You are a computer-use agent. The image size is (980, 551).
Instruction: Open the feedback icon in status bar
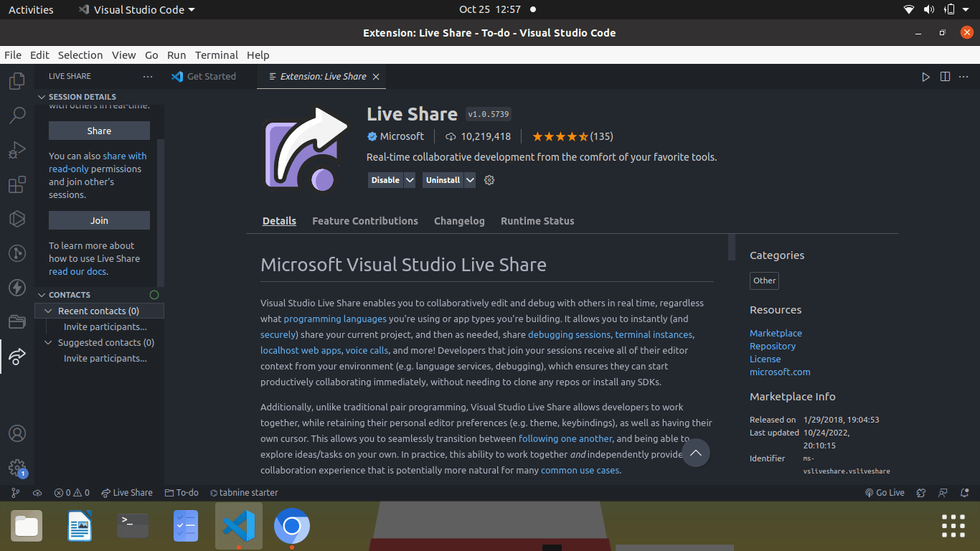pyautogui.click(x=943, y=493)
